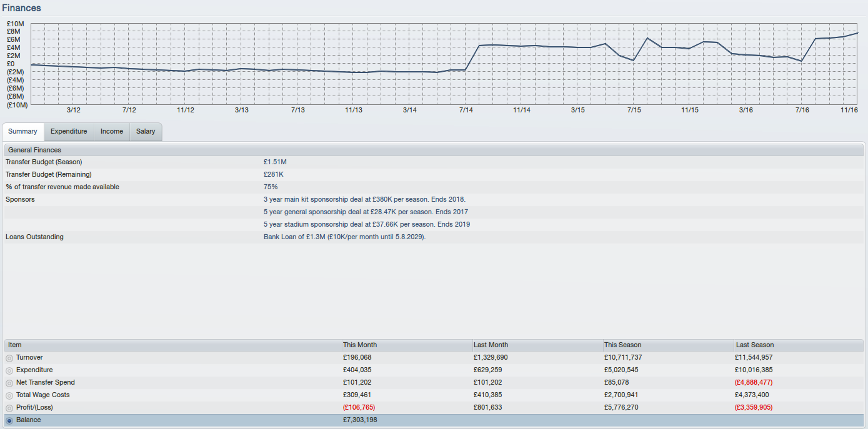Click the 11/16 marker on the graph axis

pyautogui.click(x=849, y=110)
